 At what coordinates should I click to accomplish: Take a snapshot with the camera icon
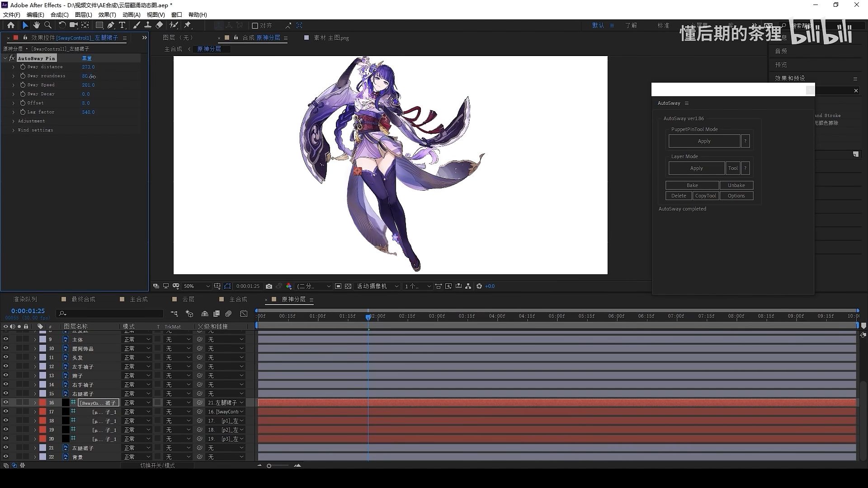[269, 286]
